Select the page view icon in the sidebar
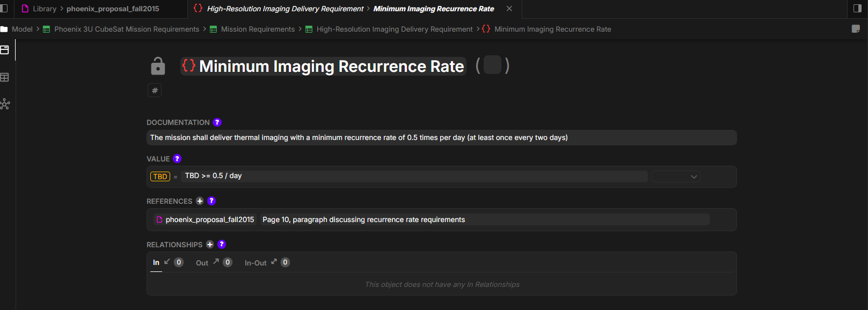The height and width of the screenshot is (310, 868). [x=5, y=50]
